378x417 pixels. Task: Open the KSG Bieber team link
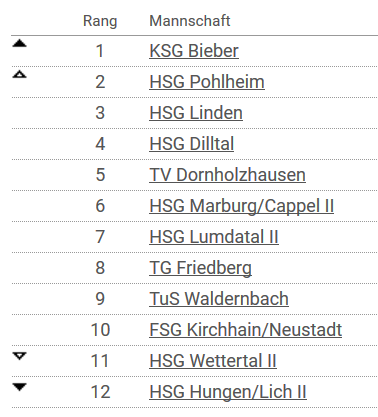coord(194,51)
